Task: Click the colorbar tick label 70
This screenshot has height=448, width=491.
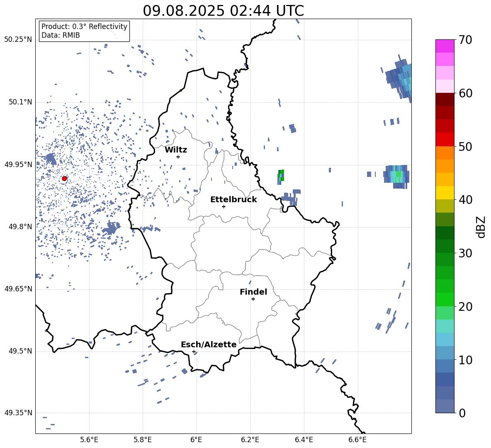Action: tap(465, 40)
